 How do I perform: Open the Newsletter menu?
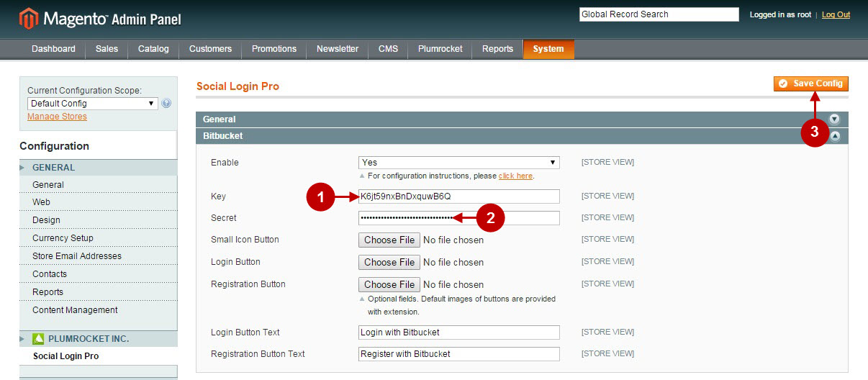coord(338,49)
